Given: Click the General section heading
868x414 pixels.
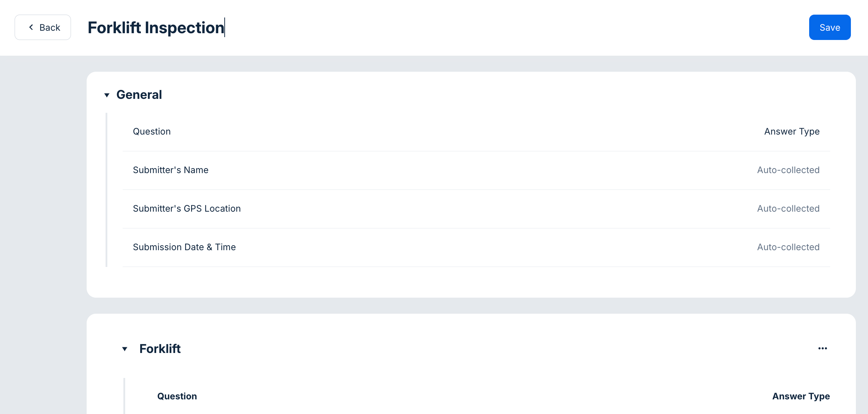Looking at the screenshot, I should pyautogui.click(x=139, y=95).
